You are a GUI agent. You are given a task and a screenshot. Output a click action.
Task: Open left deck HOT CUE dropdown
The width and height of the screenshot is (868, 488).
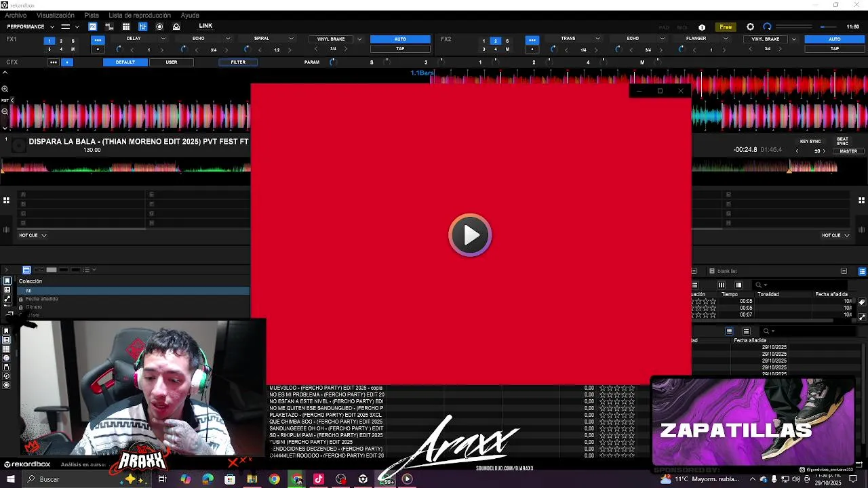33,235
